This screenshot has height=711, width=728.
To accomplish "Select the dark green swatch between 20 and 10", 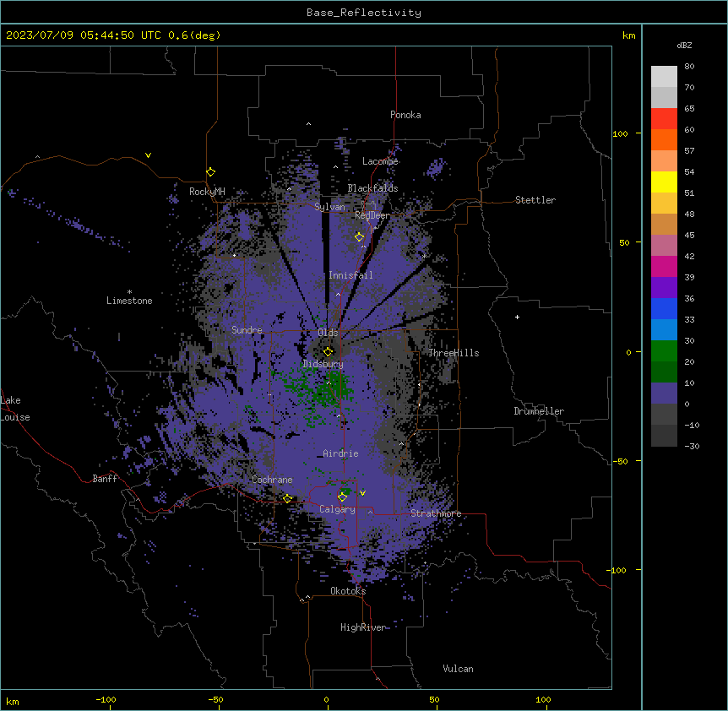I will pyautogui.click(x=664, y=372).
